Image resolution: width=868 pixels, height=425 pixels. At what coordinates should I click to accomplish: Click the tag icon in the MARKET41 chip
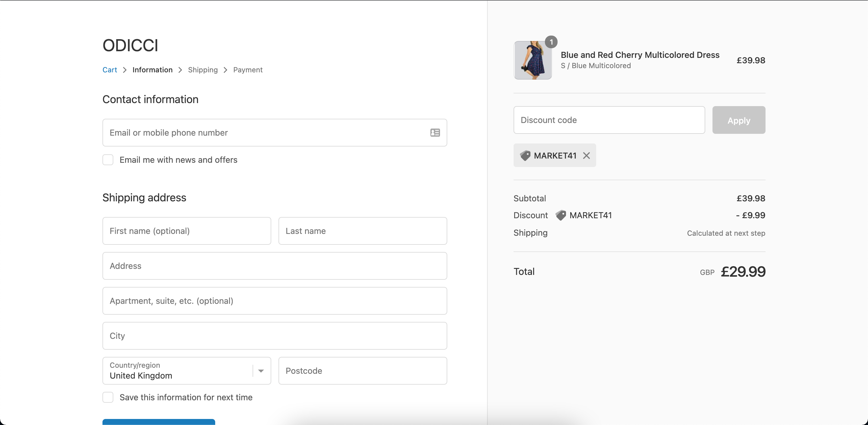525,155
